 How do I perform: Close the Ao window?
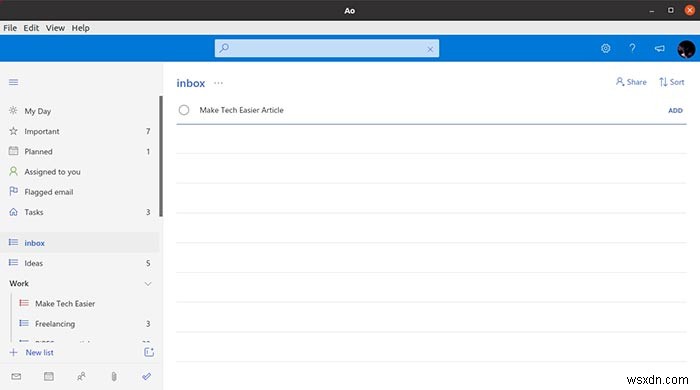coord(690,10)
